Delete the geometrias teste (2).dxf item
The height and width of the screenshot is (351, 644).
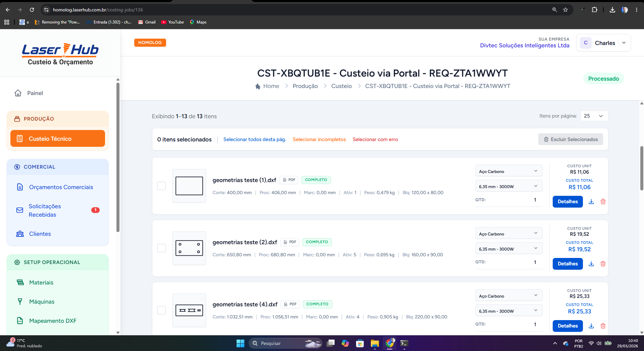pyautogui.click(x=603, y=264)
